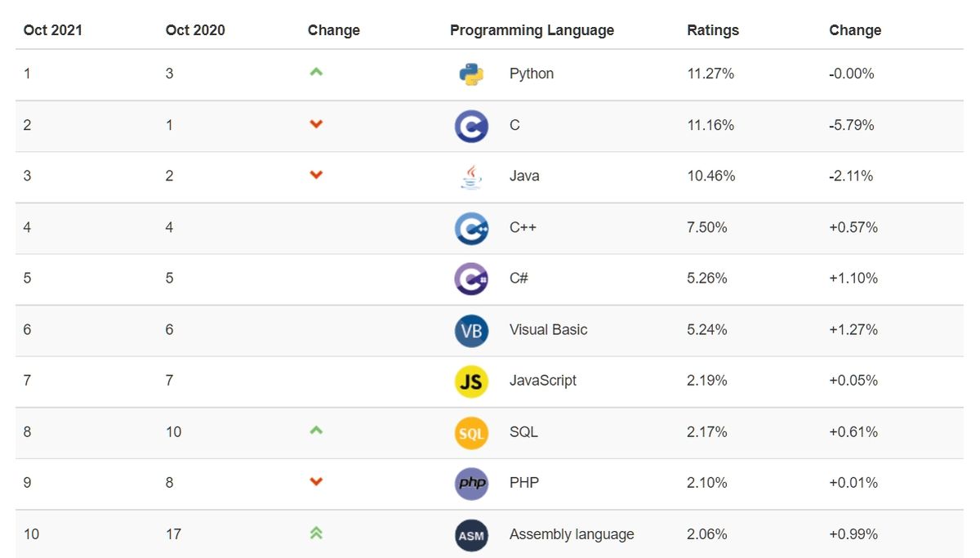
Task: Click the Python logo icon
Action: (x=471, y=74)
